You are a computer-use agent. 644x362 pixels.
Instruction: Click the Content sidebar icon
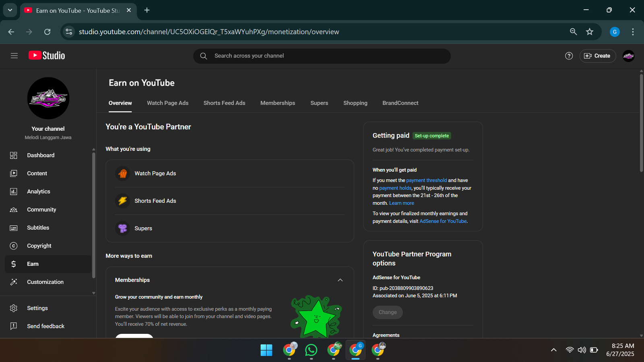(14, 173)
